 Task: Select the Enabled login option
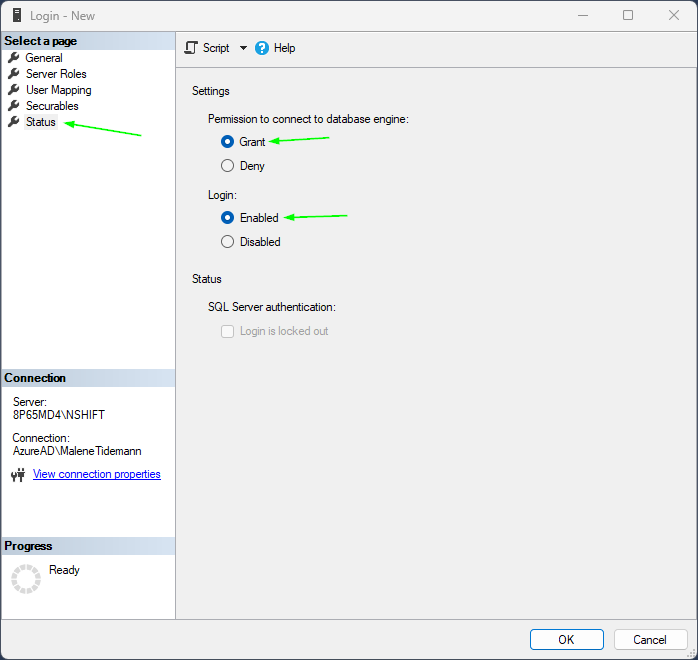click(228, 218)
